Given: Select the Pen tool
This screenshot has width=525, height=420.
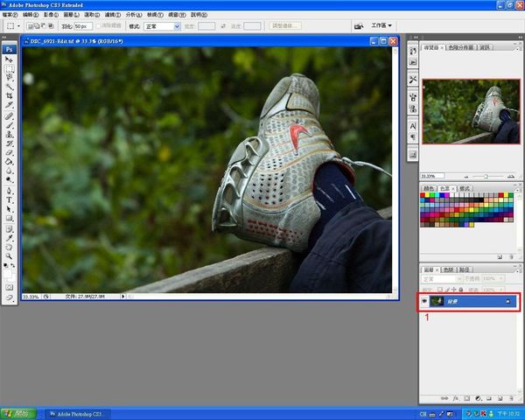Looking at the screenshot, I should (x=9, y=191).
